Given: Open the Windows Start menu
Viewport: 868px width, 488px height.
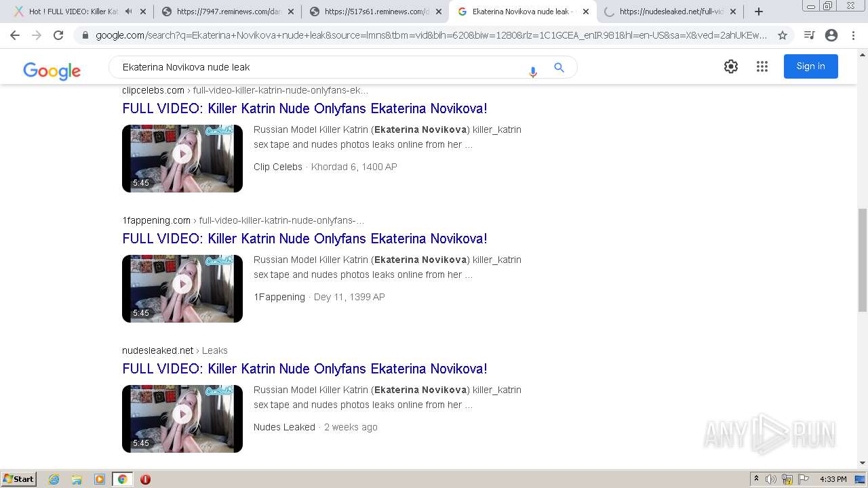Looking at the screenshot, I should pos(19,479).
